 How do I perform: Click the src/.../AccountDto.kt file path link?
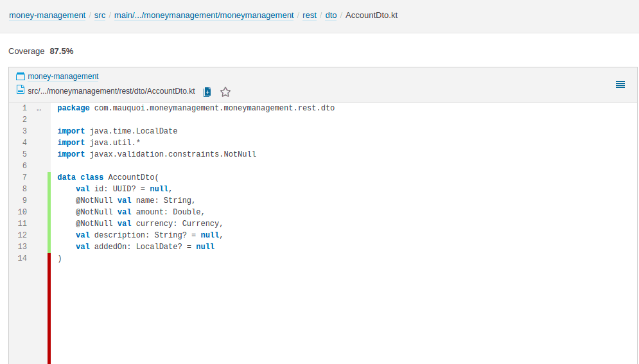pos(111,91)
